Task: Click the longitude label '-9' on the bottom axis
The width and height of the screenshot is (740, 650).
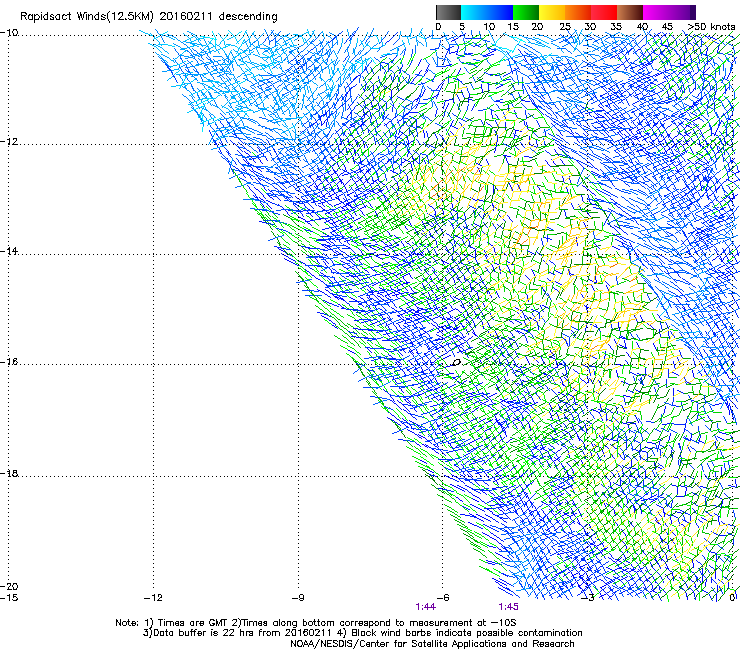Action: pos(298,598)
